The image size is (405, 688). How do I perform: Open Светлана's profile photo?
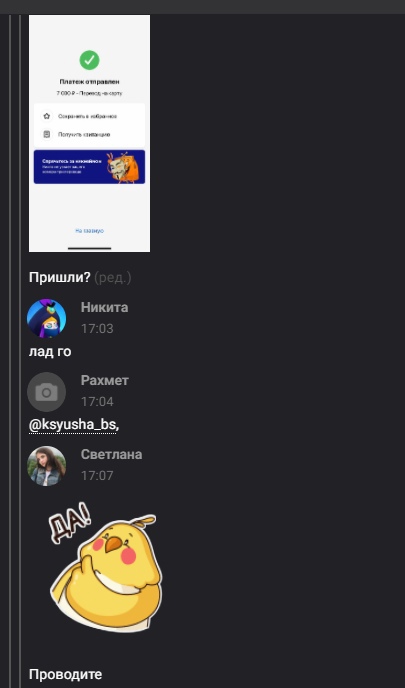pyautogui.click(x=47, y=466)
